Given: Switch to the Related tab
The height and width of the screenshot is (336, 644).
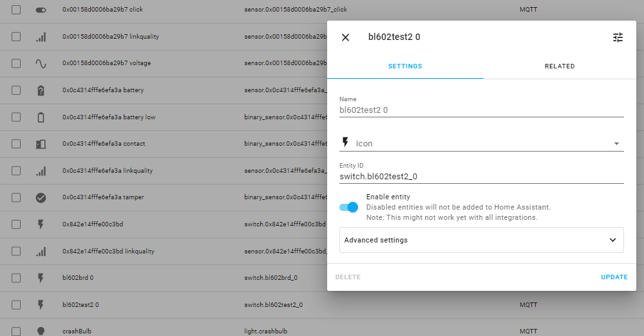Looking at the screenshot, I should click(x=560, y=66).
